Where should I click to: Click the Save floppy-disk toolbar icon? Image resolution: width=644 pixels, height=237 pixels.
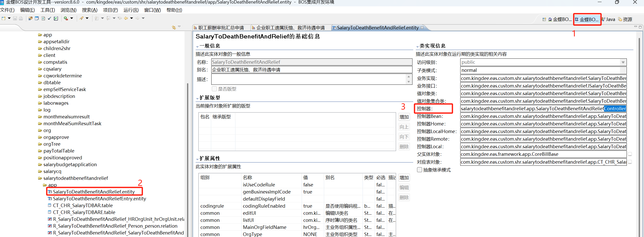[x=15, y=18]
